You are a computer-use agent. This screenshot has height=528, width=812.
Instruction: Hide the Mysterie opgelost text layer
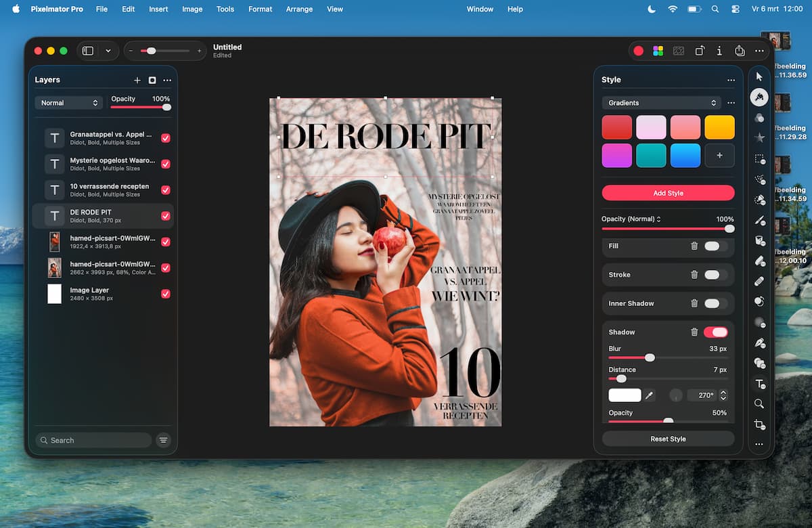click(166, 164)
